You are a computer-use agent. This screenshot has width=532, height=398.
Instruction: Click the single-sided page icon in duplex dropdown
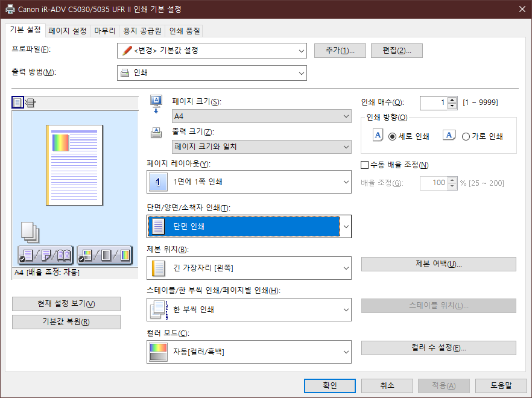[158, 226]
